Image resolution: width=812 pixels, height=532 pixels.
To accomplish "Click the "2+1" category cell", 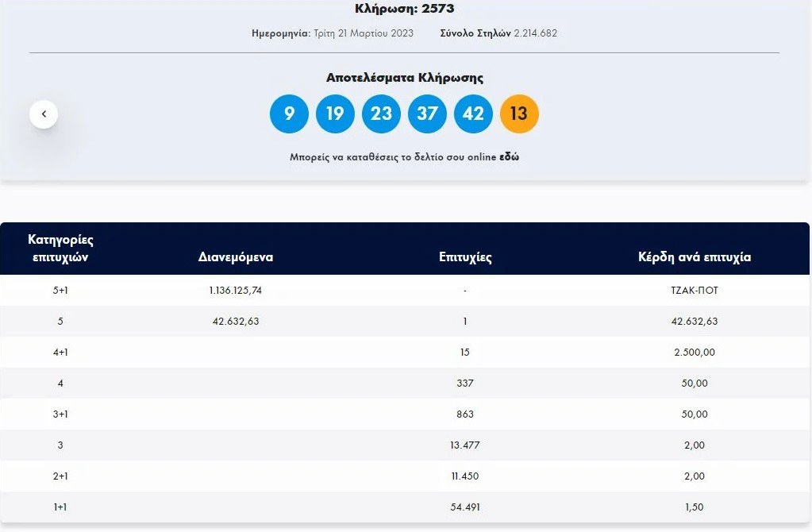I will pyautogui.click(x=60, y=476).
